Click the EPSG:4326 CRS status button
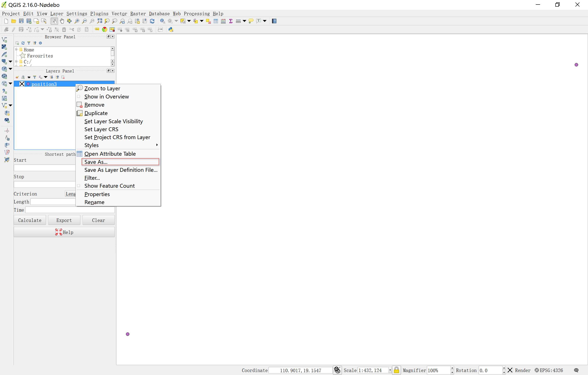This screenshot has width=588, height=375. coord(549,370)
